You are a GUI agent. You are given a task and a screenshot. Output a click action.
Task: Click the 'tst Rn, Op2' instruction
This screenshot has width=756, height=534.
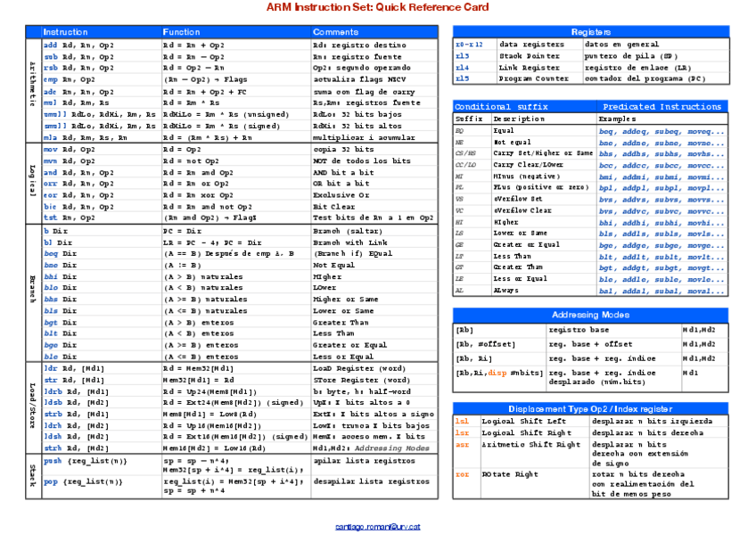pyautogui.click(x=69, y=218)
